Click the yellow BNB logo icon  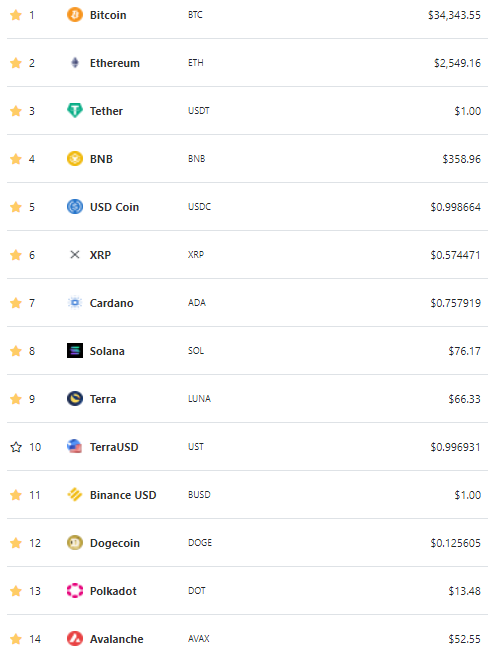75,159
